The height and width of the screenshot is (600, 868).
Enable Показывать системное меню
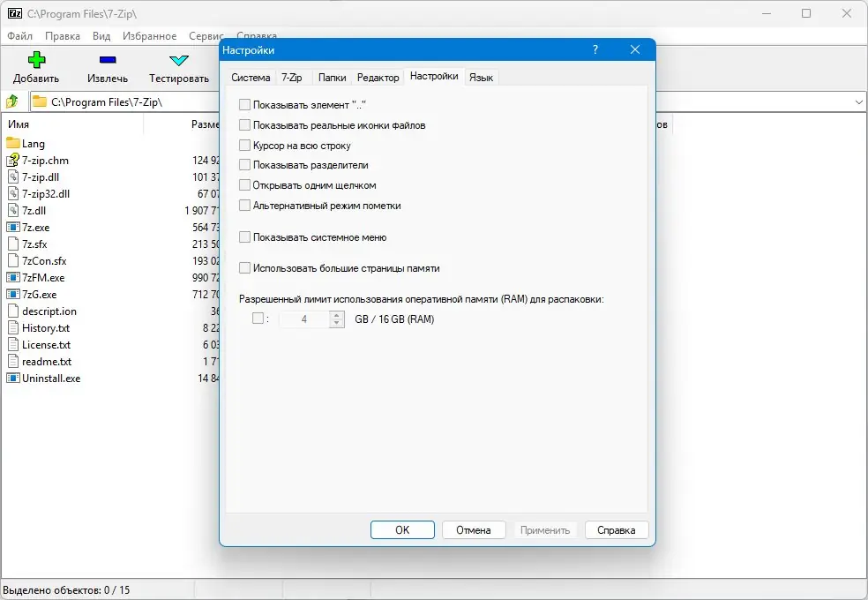pos(244,236)
